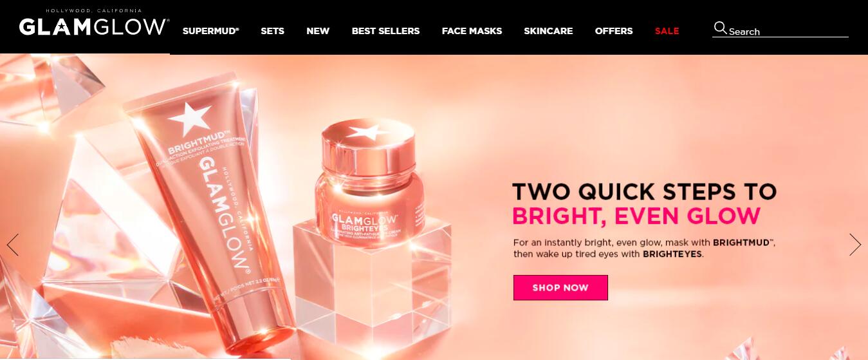The image size is (868, 360).
Task: Advance to the next banner slide arrow
Action: [855, 245]
